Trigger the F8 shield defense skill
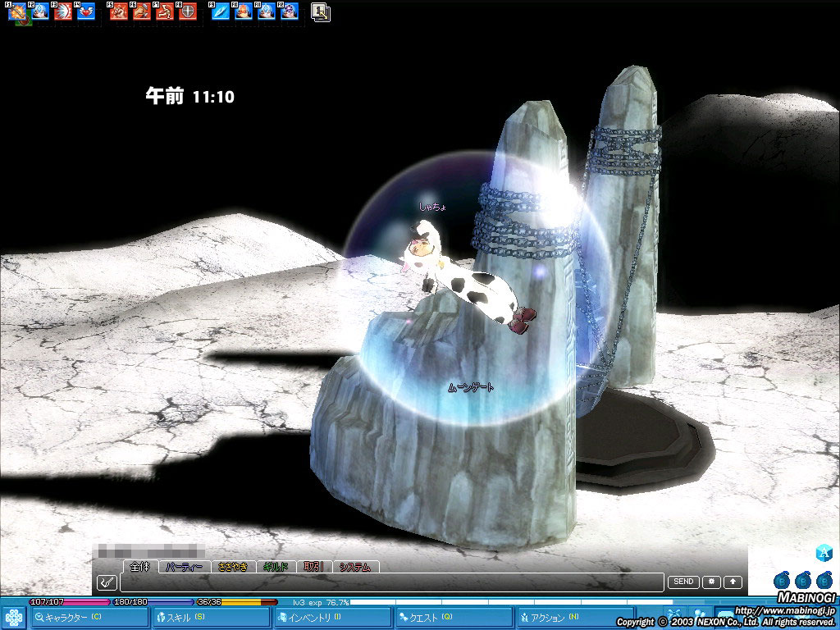This screenshot has height=630, width=840. (188, 11)
